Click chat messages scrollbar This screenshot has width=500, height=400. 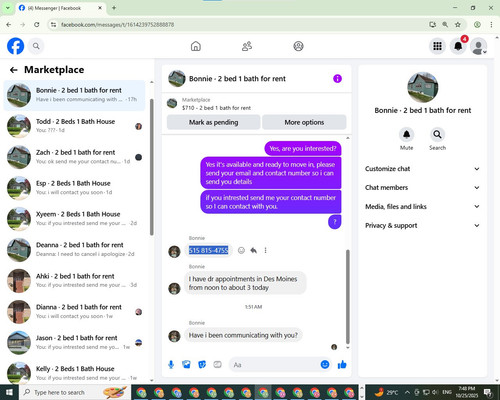click(x=348, y=297)
